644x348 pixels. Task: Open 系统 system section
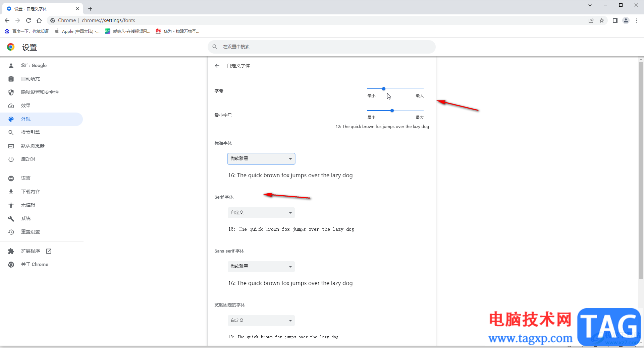click(42, 218)
